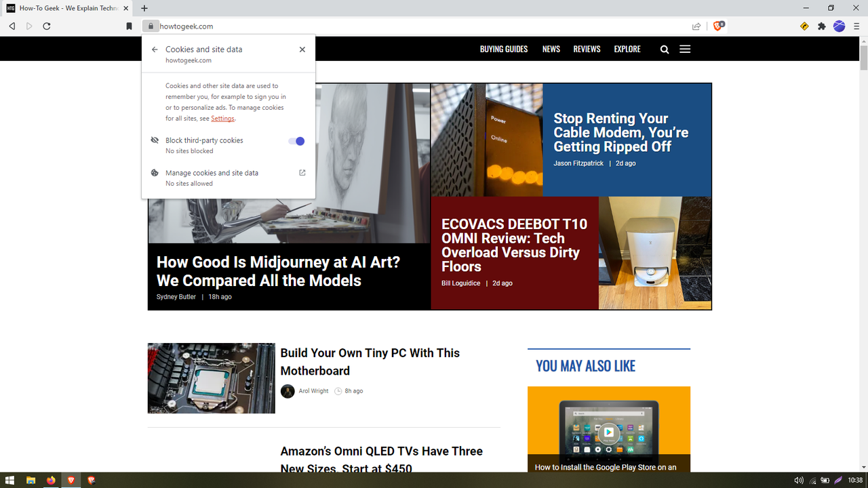The image size is (868, 488).
Task: Open the share page icon
Action: tap(696, 26)
